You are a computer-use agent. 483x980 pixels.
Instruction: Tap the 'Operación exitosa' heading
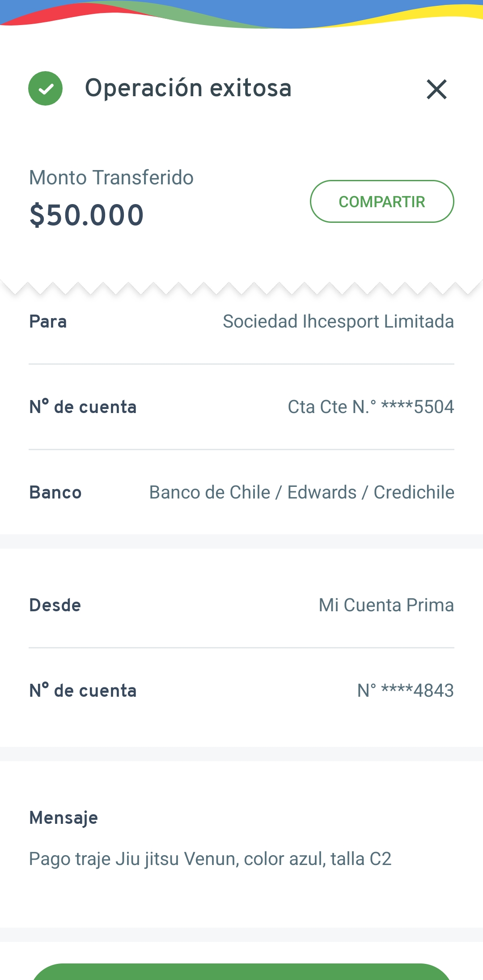click(188, 88)
